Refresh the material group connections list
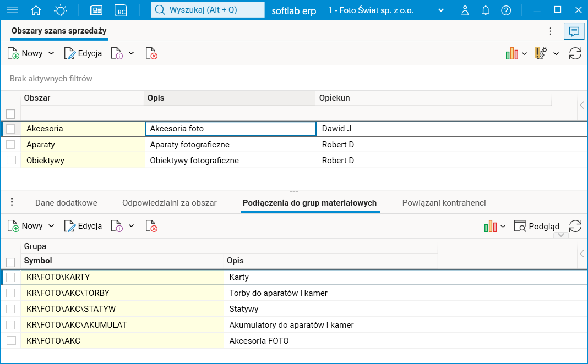588x364 pixels. [575, 226]
